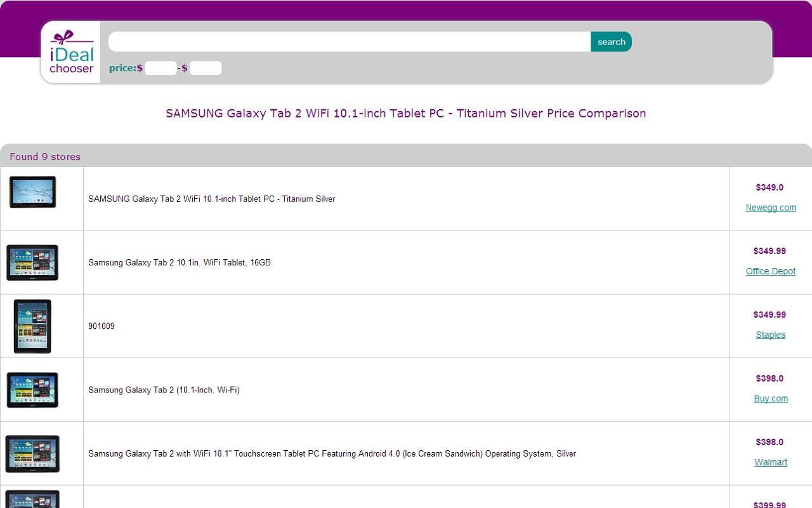Select the $398.0 price above Walmart
Screen dimensions: 812x508
coord(769,442)
